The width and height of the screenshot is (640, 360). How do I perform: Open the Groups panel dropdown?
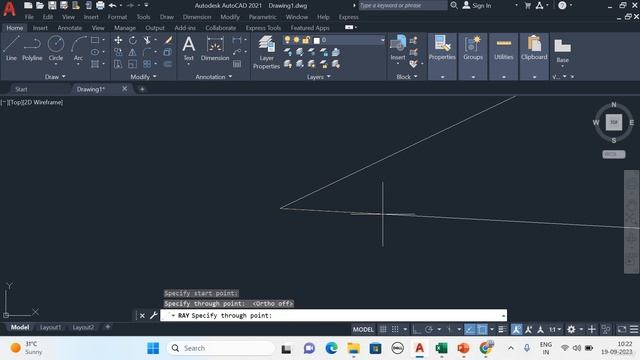coord(473,77)
